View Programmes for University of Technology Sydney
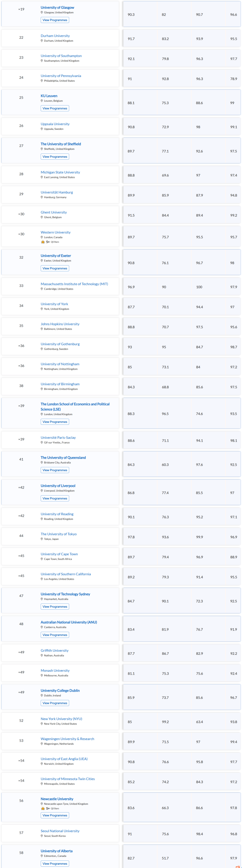The image size is (242, 868). (55, 607)
